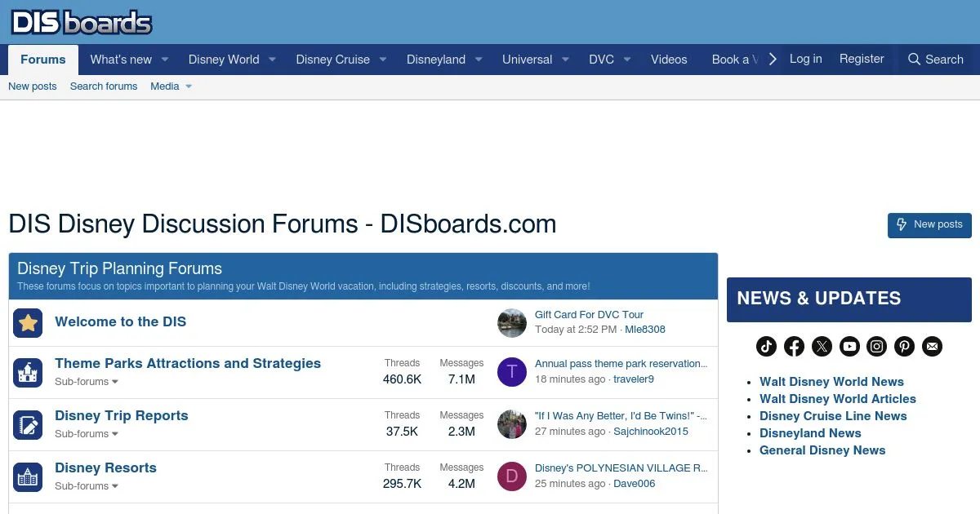This screenshot has width=980, height=514.
Task: Click the Dave006 username link
Action: coord(635,484)
